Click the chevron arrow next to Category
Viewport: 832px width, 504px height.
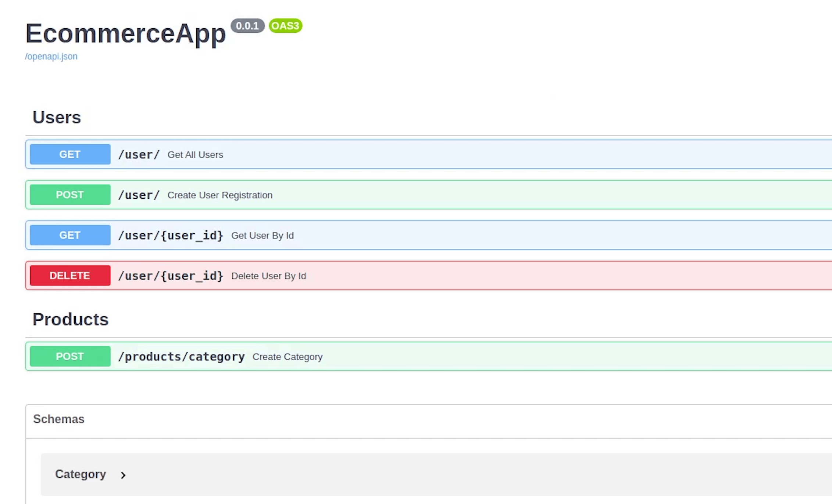(x=123, y=475)
